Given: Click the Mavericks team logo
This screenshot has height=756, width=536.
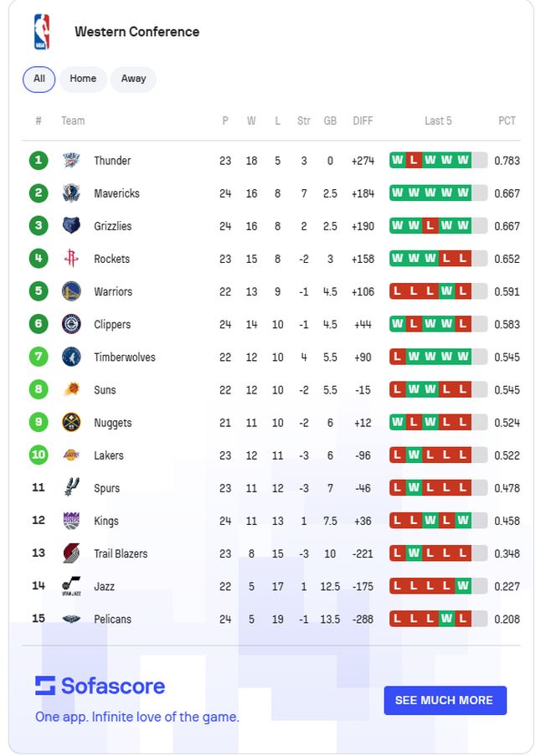Looking at the screenshot, I should (71, 193).
